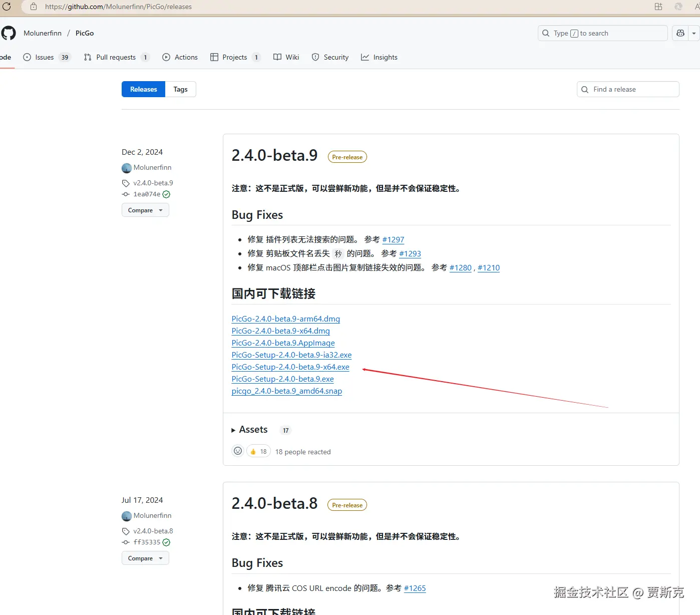This screenshot has height=615, width=700.
Task: Expand the Assets section of beta.9
Action: [249, 430]
